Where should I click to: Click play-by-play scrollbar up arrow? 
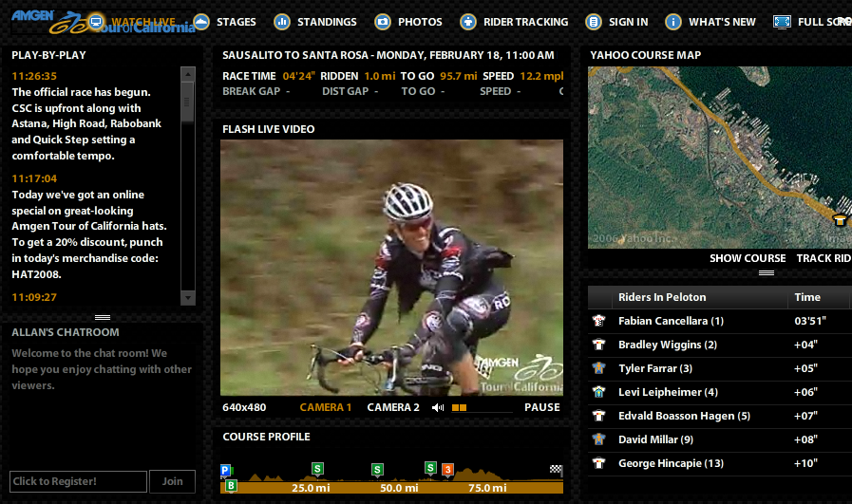coord(188,74)
